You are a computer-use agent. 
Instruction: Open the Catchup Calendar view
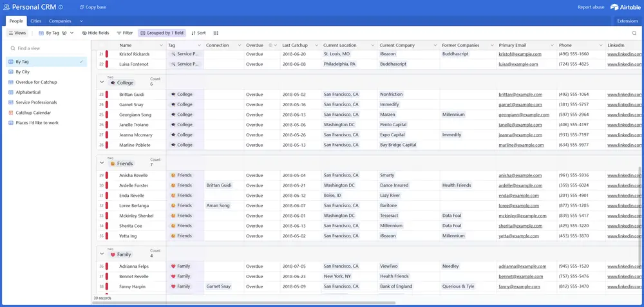coord(46,113)
